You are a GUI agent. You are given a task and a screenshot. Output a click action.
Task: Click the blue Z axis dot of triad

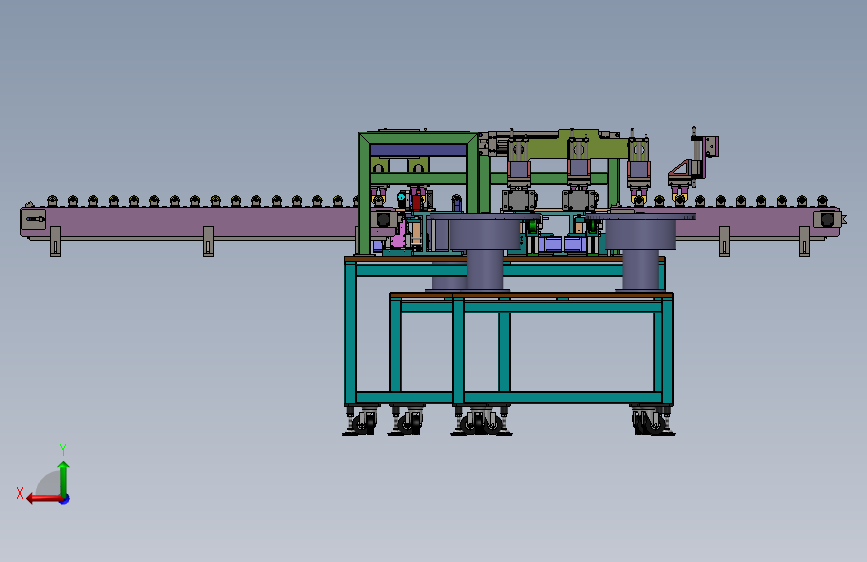[65, 499]
